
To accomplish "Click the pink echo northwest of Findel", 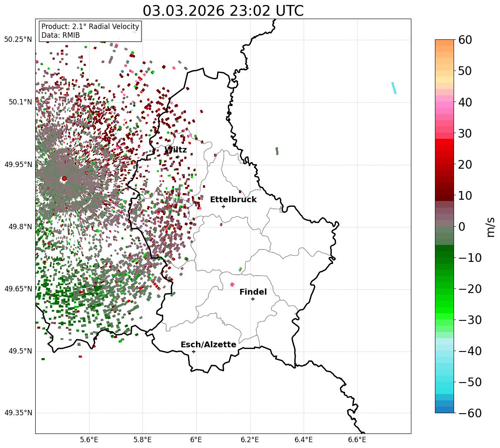I will [232, 284].
